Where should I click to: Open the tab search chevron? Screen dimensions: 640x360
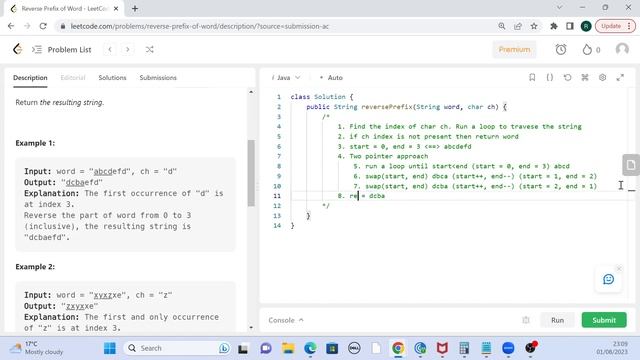(559, 7)
